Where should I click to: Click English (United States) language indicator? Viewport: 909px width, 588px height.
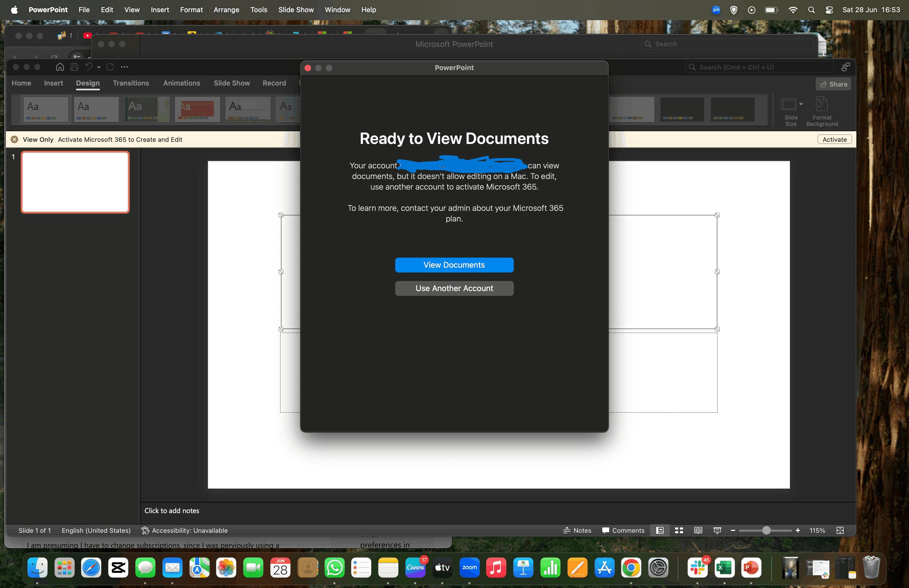96,530
